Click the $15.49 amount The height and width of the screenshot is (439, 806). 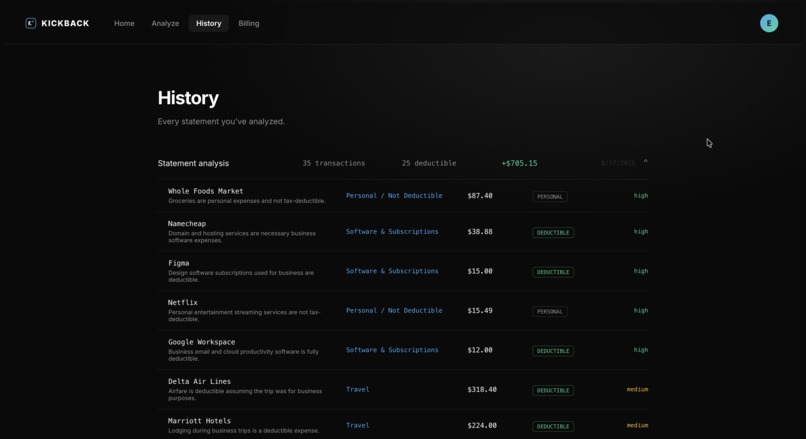tap(480, 310)
